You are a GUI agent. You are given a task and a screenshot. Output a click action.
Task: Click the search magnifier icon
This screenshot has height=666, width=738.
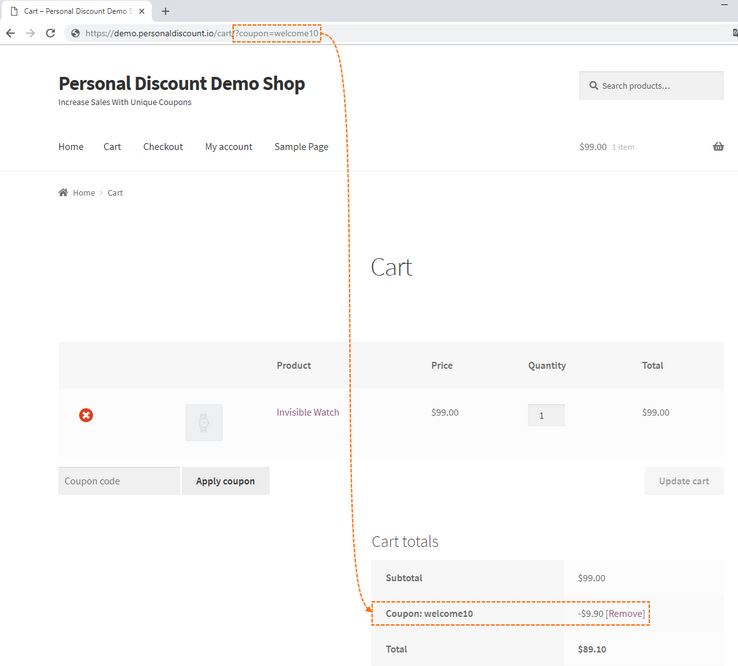[594, 86]
